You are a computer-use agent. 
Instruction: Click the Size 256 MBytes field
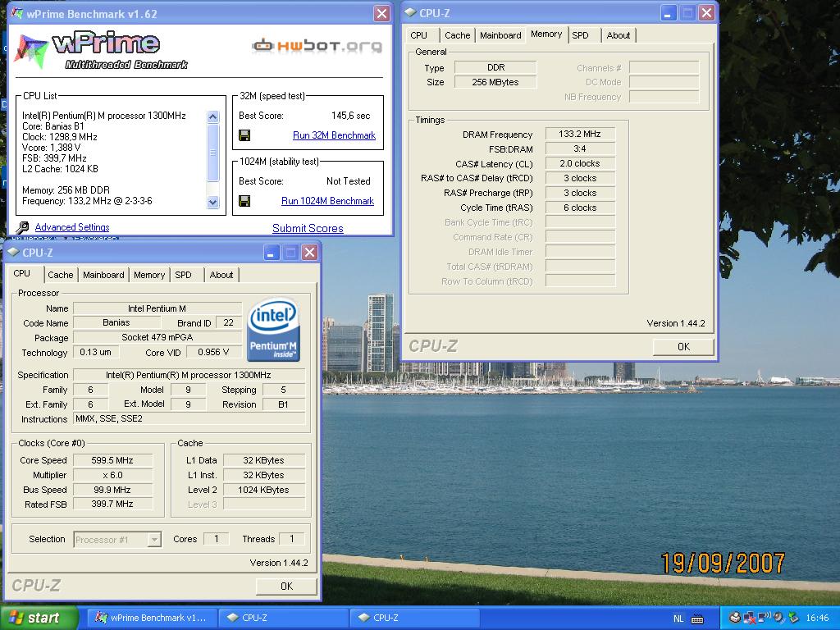click(495, 82)
